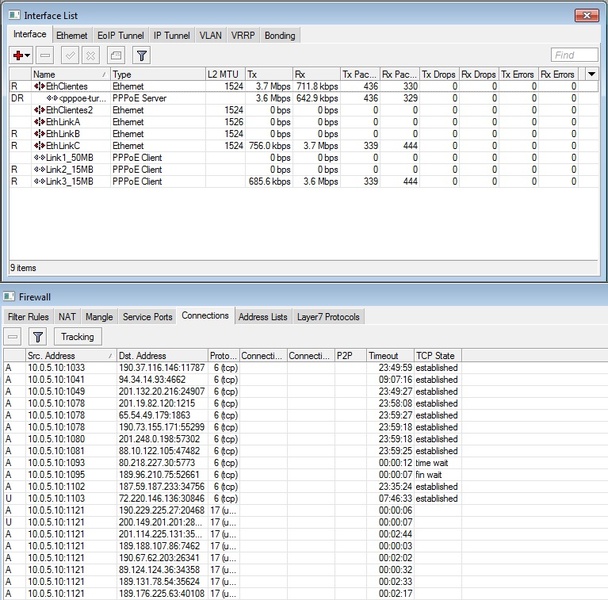Sort by the Type column header
This screenshot has width=608, height=600.
pos(158,74)
